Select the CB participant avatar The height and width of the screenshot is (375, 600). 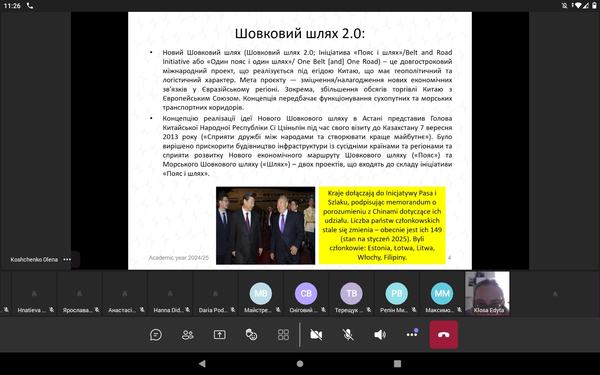[306, 293]
